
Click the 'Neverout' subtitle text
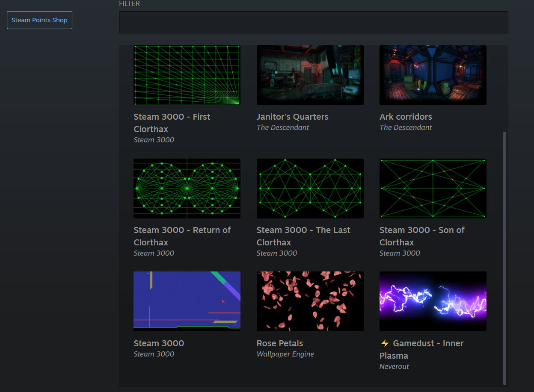click(x=394, y=366)
